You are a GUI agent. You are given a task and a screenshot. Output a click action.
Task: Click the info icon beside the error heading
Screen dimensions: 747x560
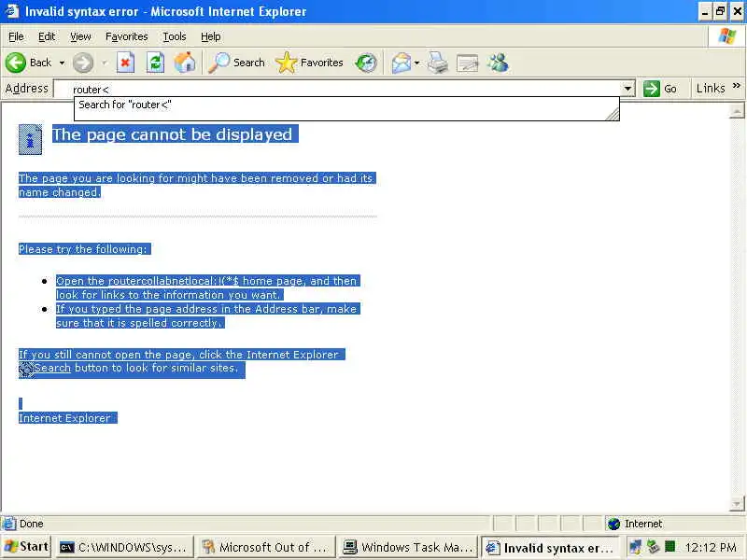coord(31,139)
